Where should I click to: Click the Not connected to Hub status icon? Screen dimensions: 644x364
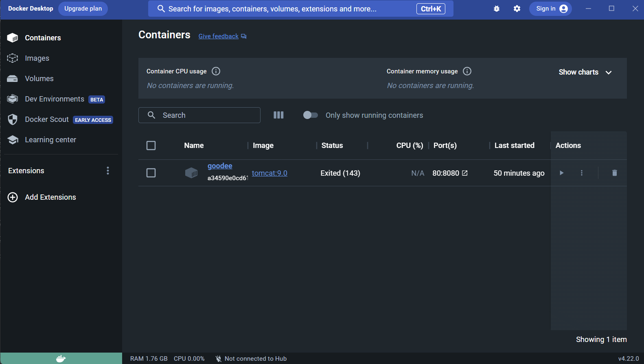219,359
